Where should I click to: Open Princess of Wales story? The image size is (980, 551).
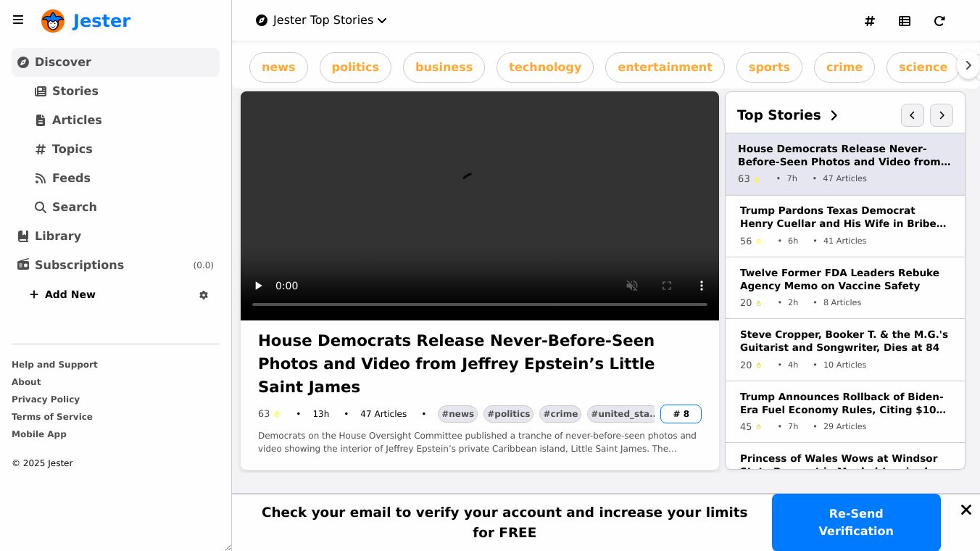click(x=845, y=457)
